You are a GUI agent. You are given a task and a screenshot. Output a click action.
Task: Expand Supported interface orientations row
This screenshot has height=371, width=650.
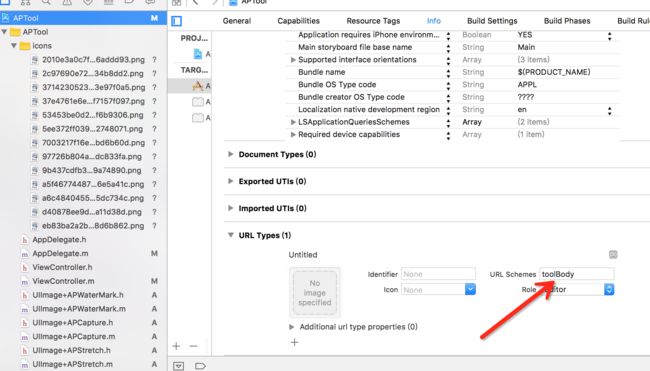tap(293, 60)
